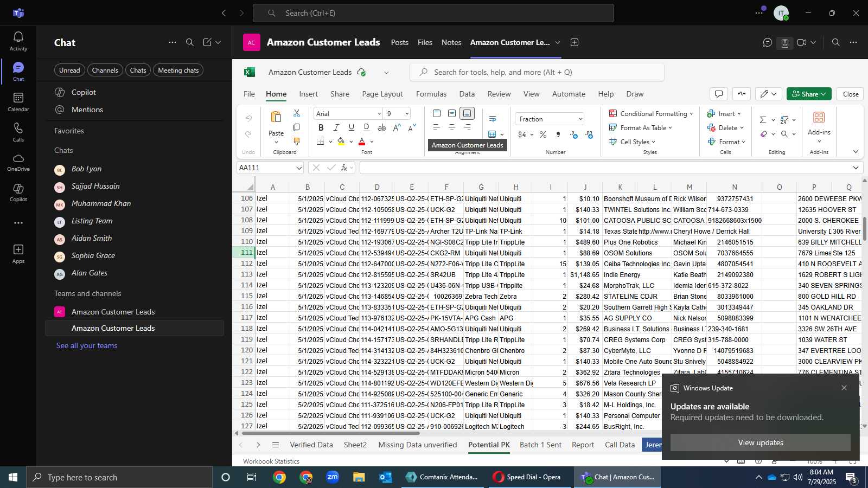868x488 pixels.
Task: Open Apps store in Teams sidebar
Action: (x=18, y=253)
